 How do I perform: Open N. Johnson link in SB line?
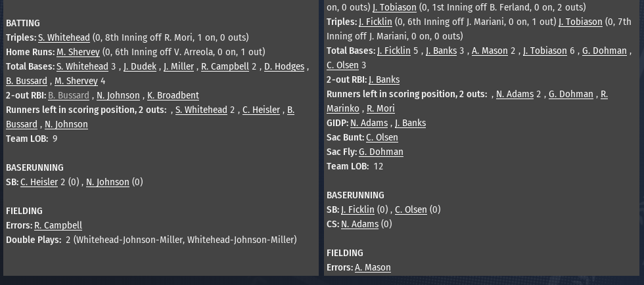108,183
